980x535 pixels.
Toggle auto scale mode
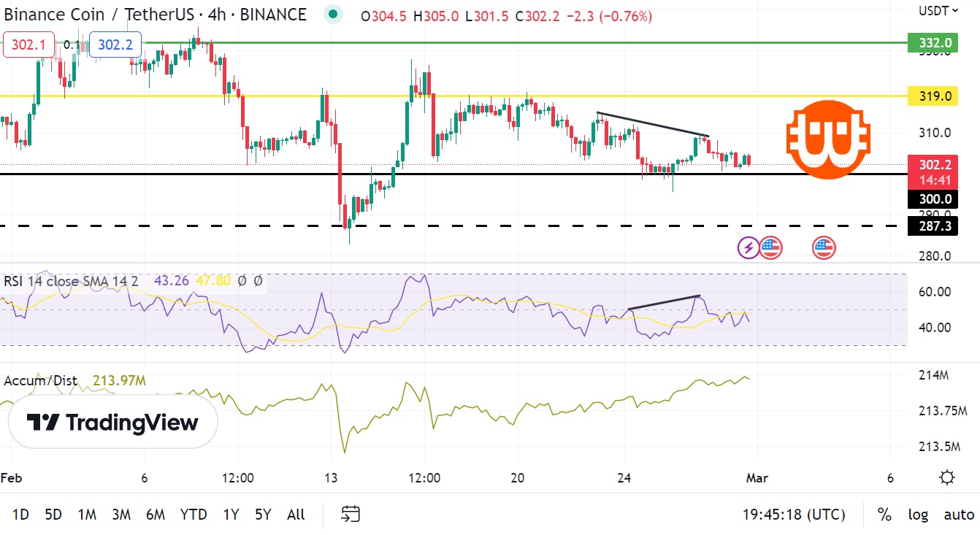pyautogui.click(x=959, y=515)
